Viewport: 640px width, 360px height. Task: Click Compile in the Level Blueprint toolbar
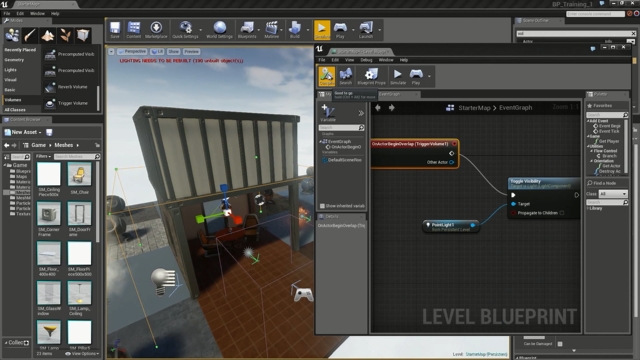[327, 76]
